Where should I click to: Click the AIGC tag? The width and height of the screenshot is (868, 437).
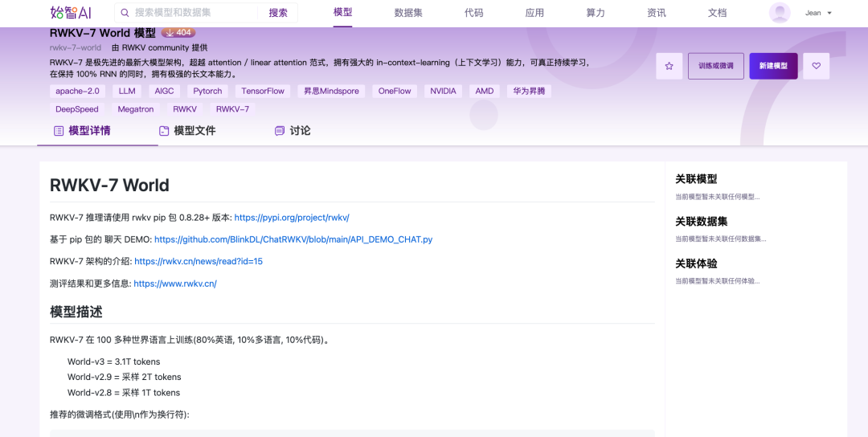coord(165,92)
